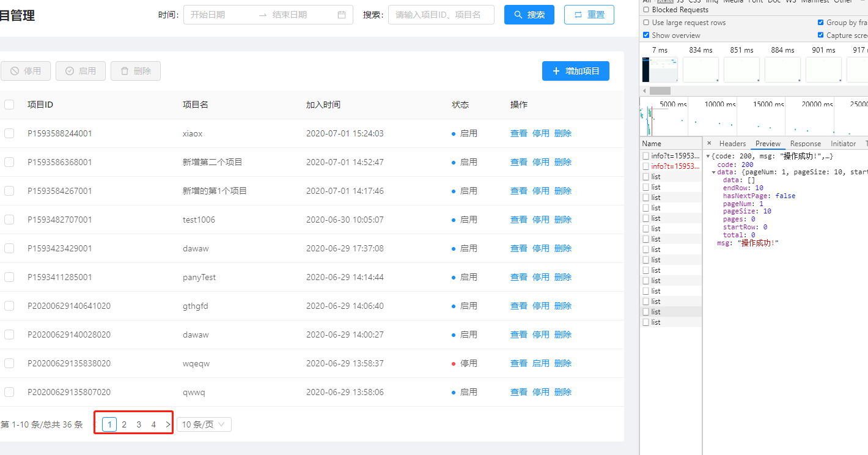Click the 查看 link on the panyTest row

(x=518, y=276)
